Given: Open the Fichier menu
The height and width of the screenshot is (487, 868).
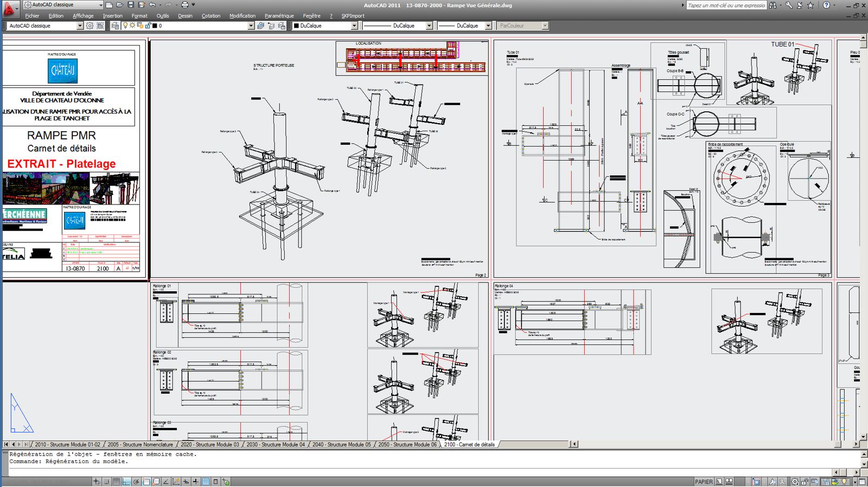Looking at the screenshot, I should [x=32, y=16].
